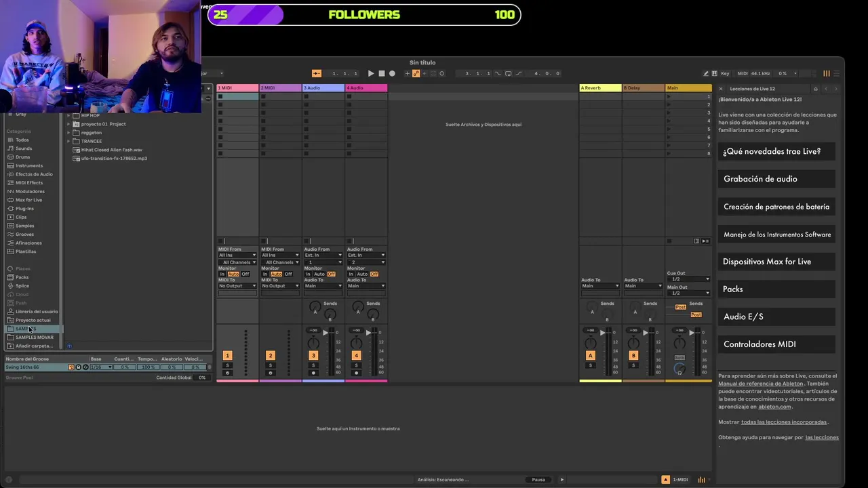The height and width of the screenshot is (488, 868).
Task: Click track 3 pan knob
Action: click(313, 343)
